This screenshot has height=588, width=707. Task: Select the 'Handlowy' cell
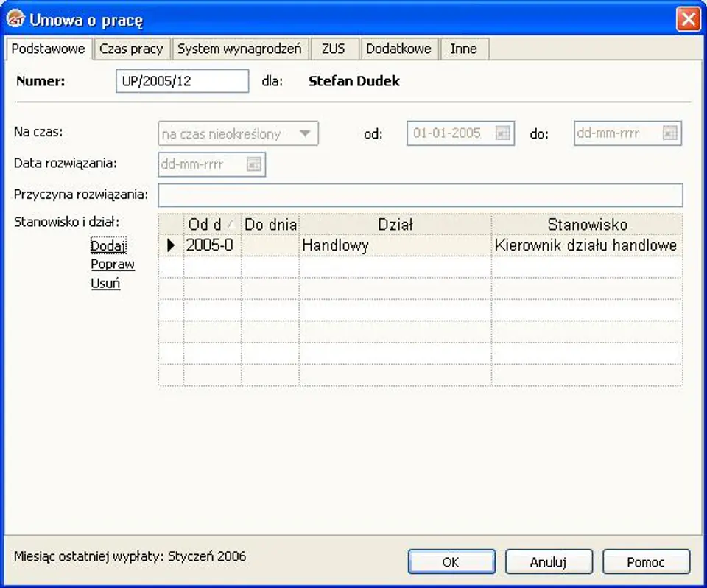[395, 245]
